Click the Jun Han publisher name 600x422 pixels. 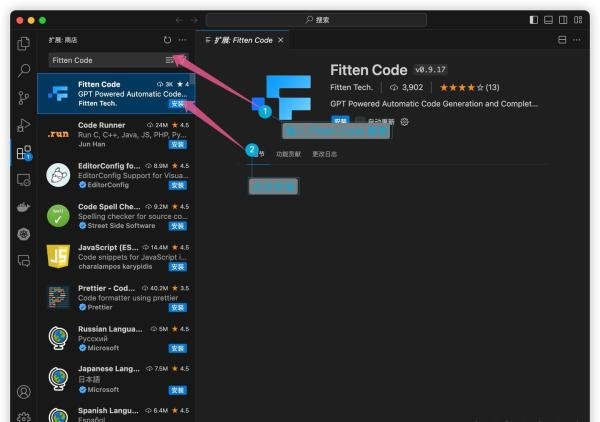[x=91, y=144]
